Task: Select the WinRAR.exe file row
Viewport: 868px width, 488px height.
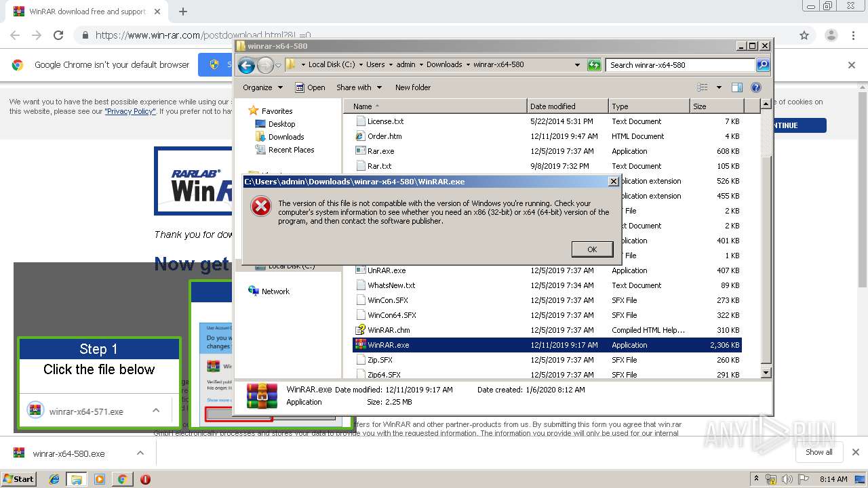Action: tap(547, 345)
